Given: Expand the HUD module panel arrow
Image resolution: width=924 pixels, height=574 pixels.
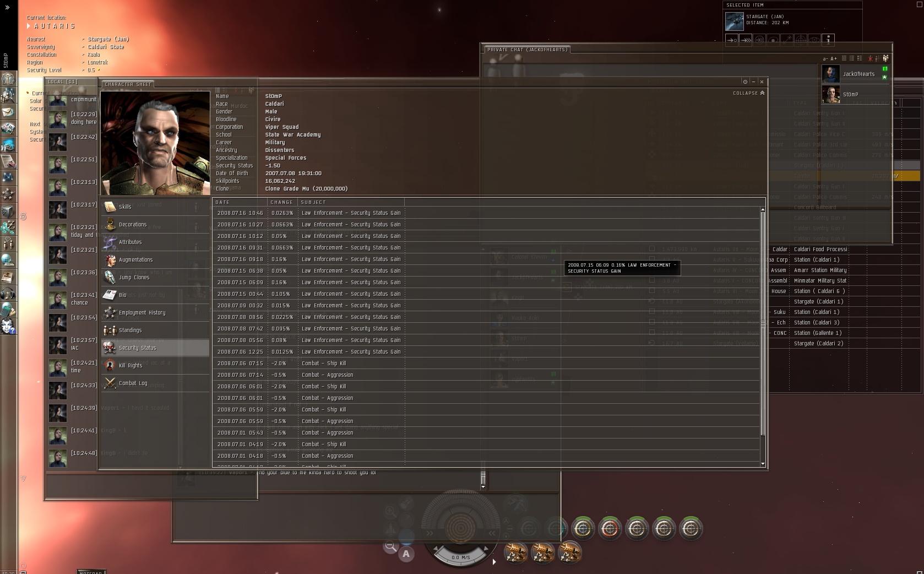Looking at the screenshot, I should tap(494, 562).
